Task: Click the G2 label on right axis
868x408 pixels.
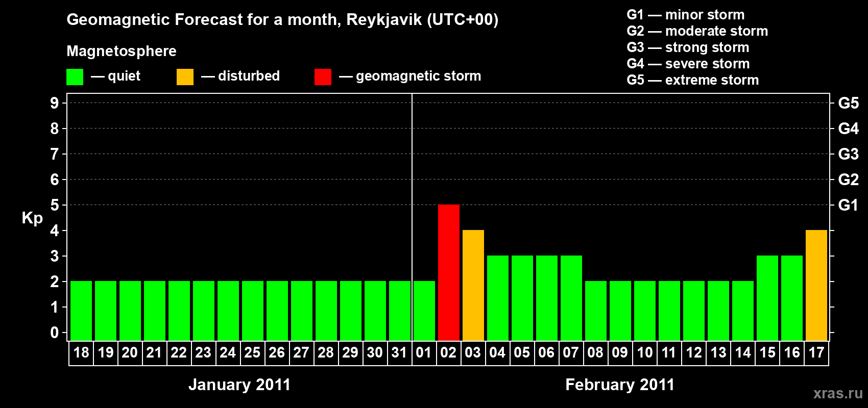Action: [x=848, y=180]
